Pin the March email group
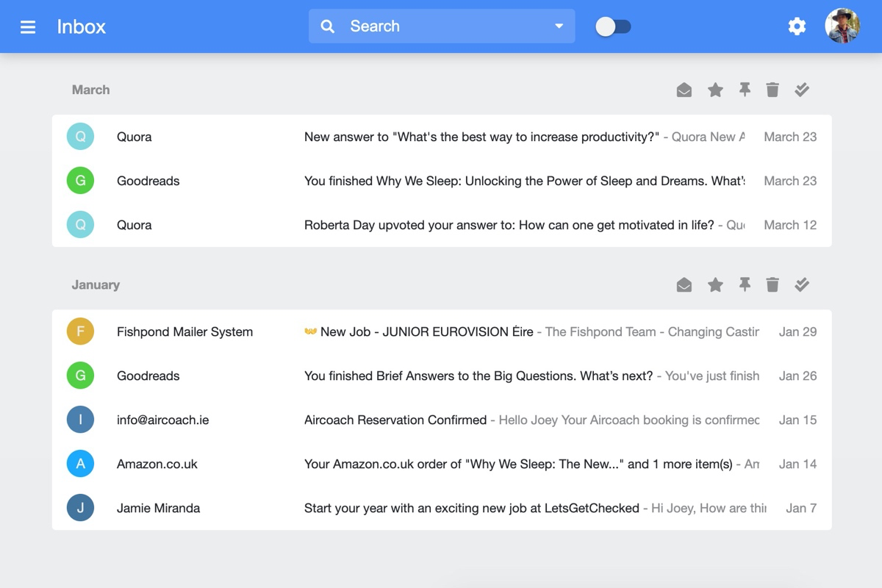Screen dimensions: 882x588 [x=745, y=90]
